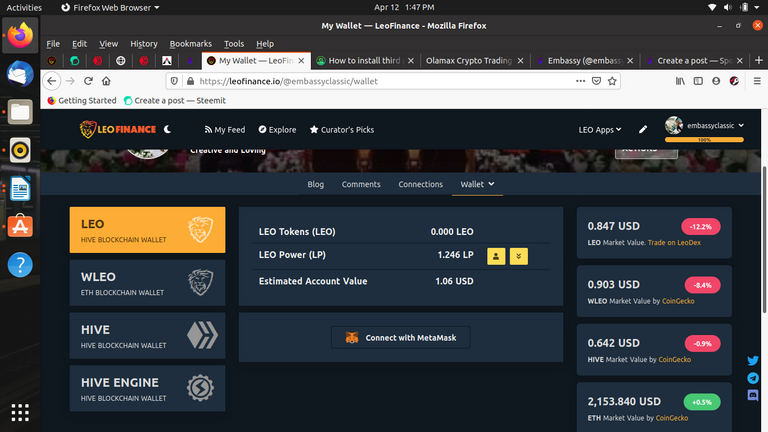
Task: Open Firefox Web Browser app menu
Action: click(x=111, y=7)
